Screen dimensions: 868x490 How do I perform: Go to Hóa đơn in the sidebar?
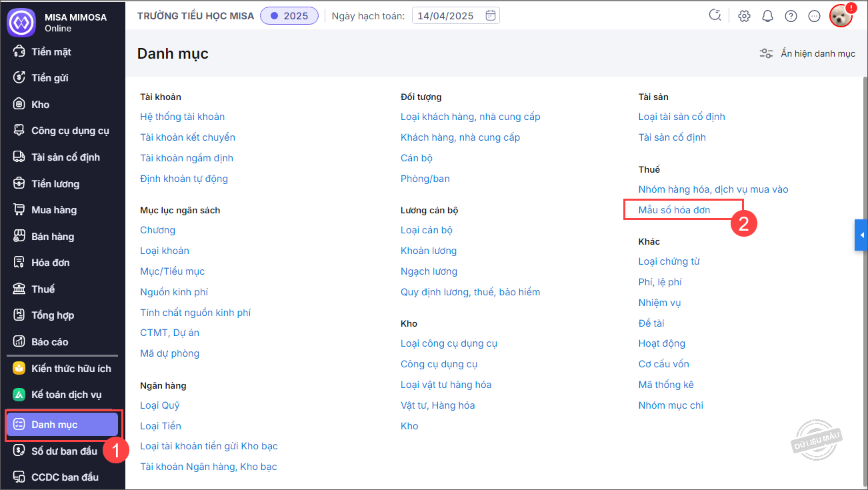pos(51,263)
